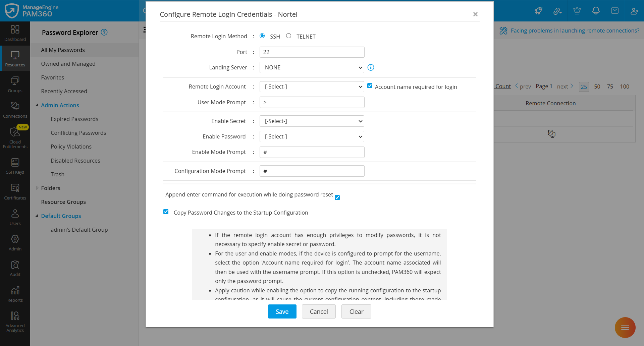
Task: Open the mail inbox icon in the header
Action: (615, 11)
